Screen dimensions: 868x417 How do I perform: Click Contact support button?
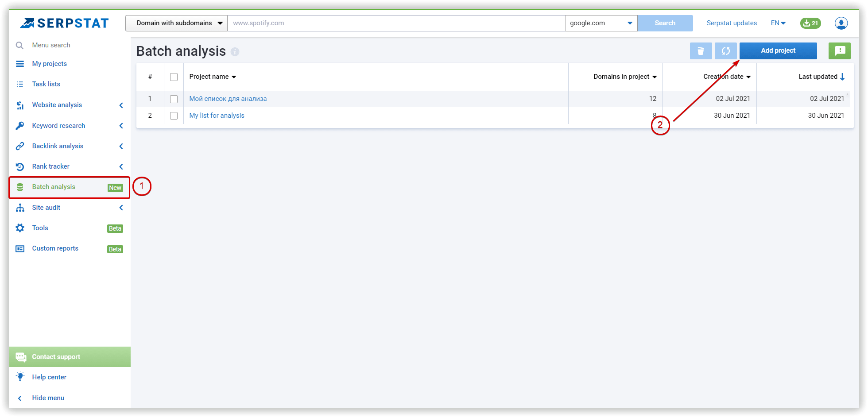(70, 357)
